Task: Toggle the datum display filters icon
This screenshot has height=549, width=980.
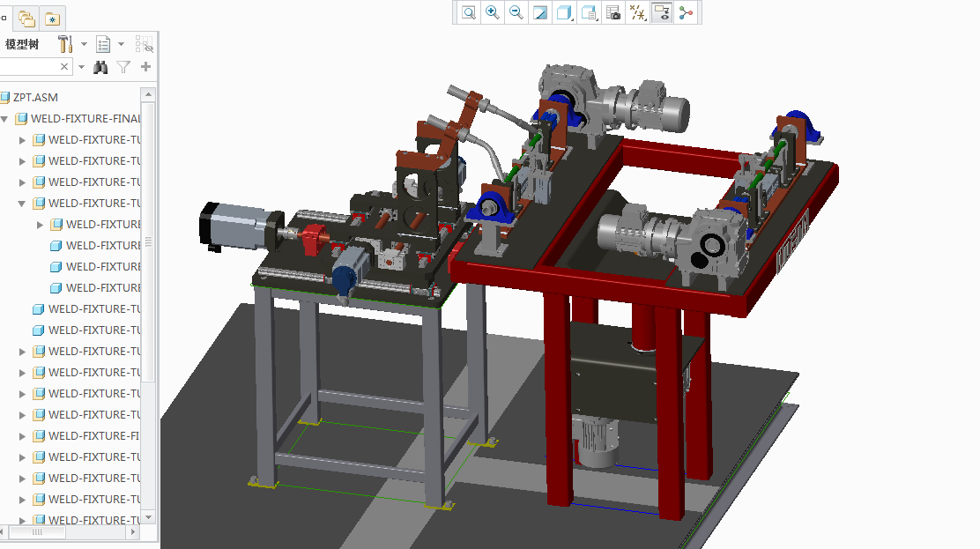Action: [637, 12]
